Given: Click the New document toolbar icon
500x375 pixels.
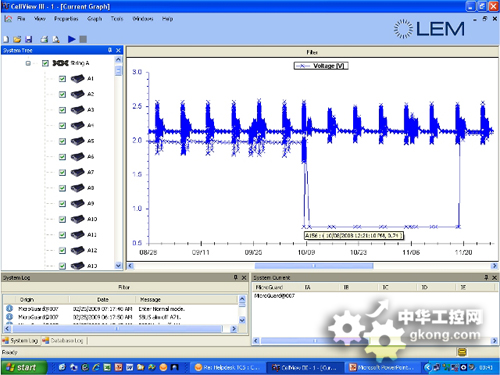Looking at the screenshot, I should 6,39.
